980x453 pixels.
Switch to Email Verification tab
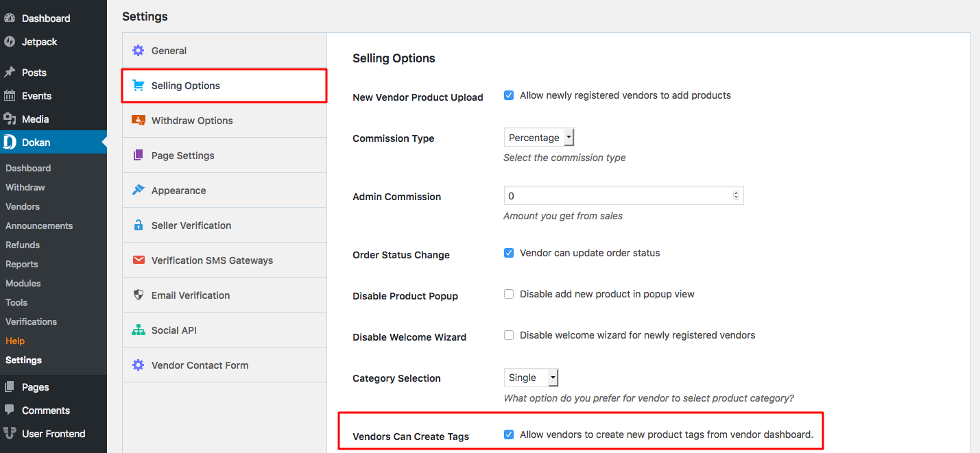tap(225, 295)
